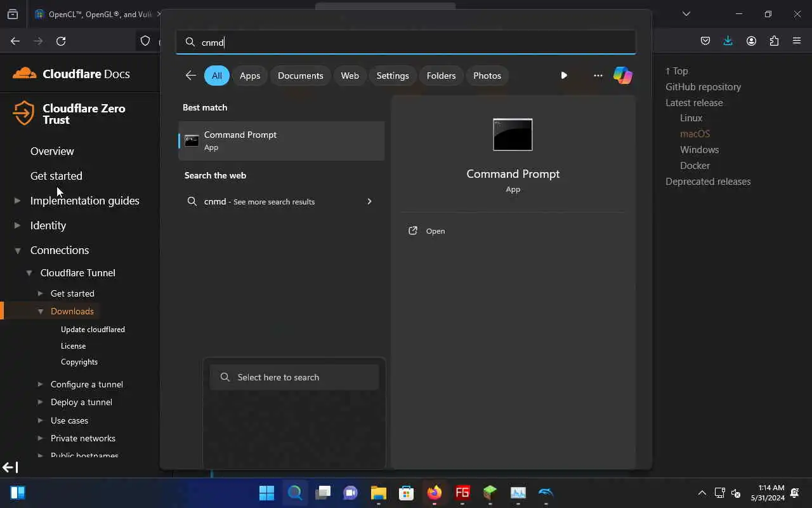Open the notification bell in the tray
812x508 pixels.
[x=795, y=493]
